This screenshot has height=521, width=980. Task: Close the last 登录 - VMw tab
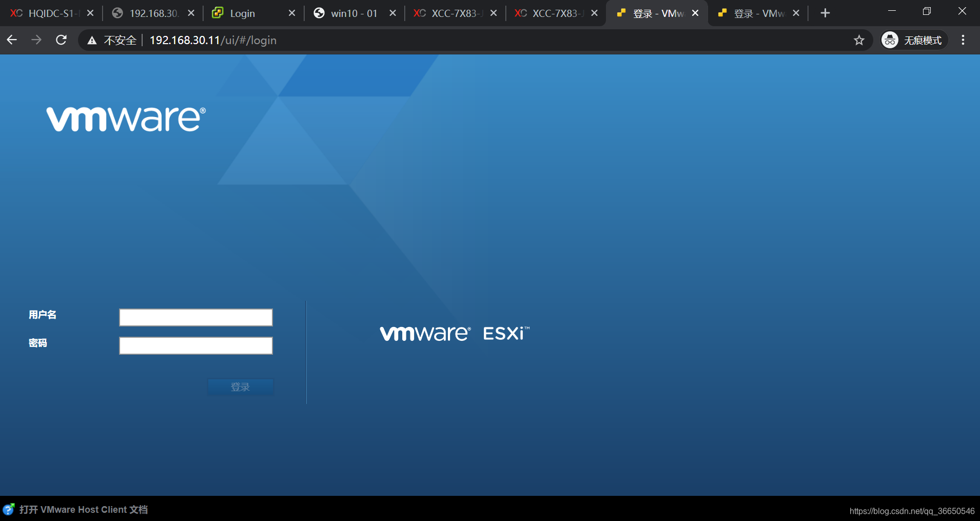point(796,13)
